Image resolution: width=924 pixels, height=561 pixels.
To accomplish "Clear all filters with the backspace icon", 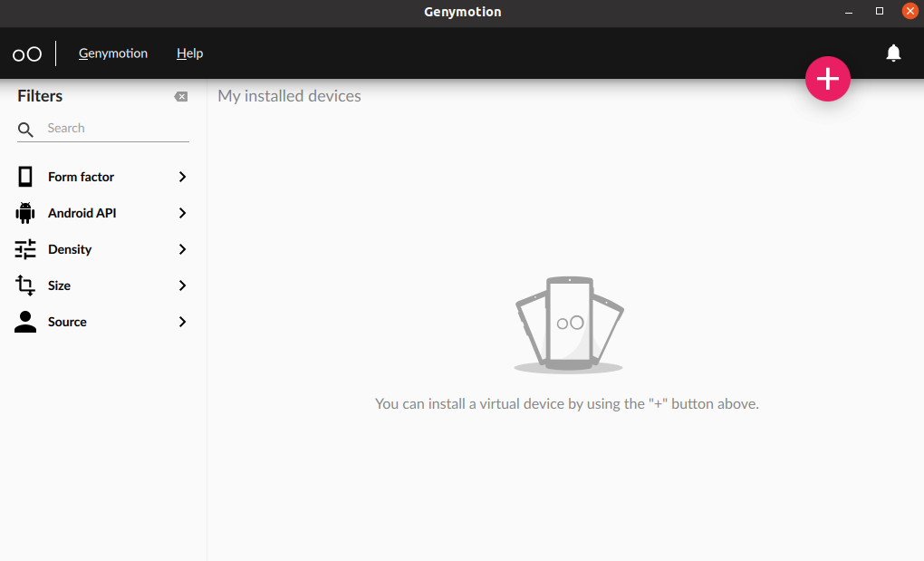I will [181, 97].
